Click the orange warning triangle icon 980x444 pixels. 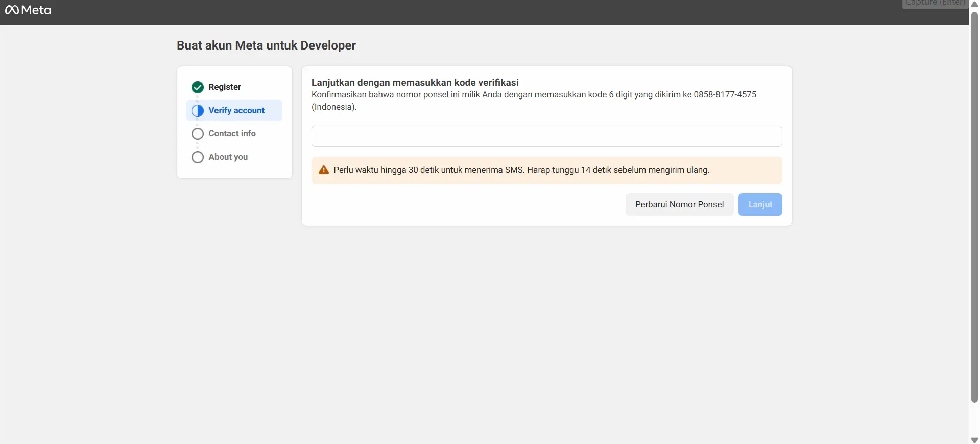[x=324, y=170]
